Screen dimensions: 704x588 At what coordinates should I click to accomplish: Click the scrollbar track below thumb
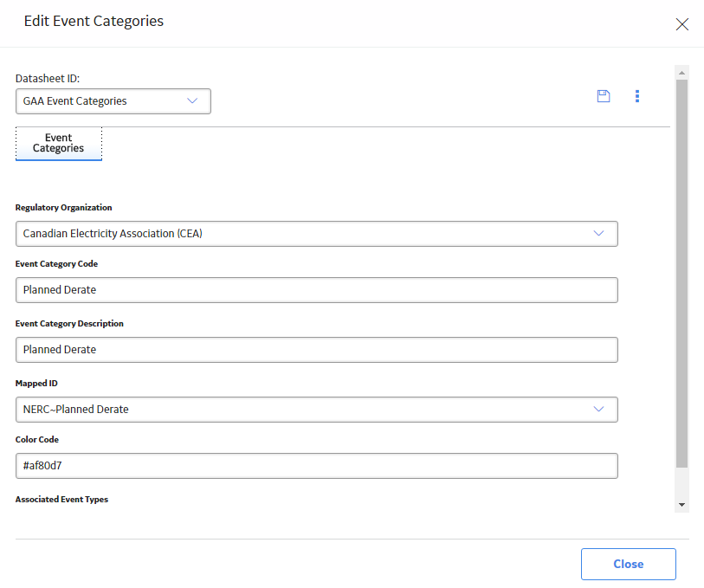click(x=681, y=483)
